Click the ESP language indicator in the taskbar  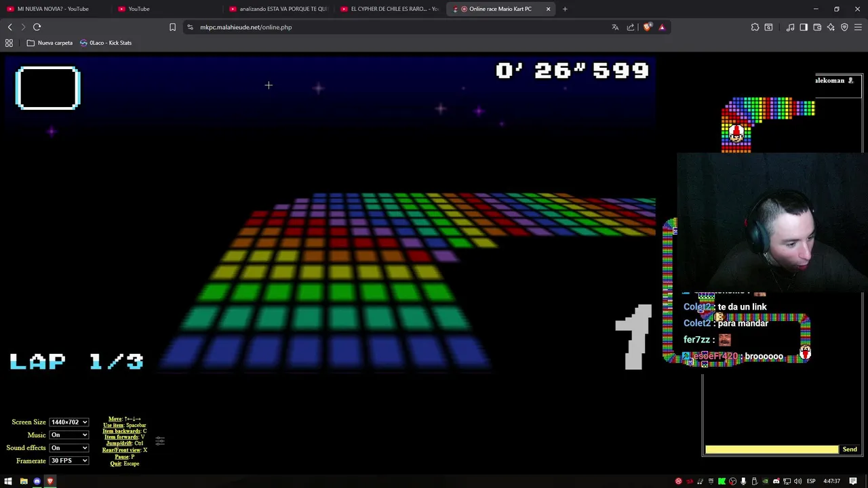coord(811,481)
